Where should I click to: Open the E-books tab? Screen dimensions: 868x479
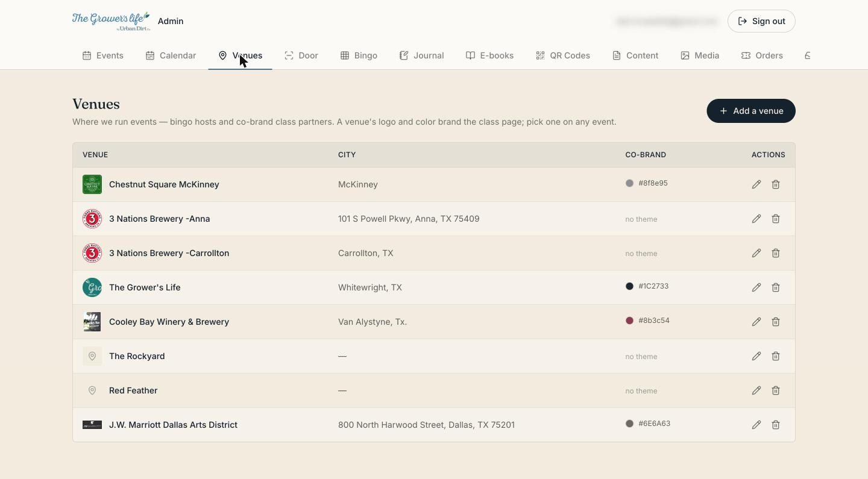tap(489, 55)
